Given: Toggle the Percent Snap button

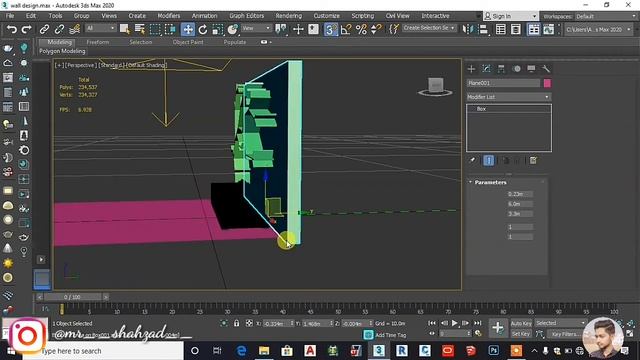Looking at the screenshot, I should tap(361, 29).
